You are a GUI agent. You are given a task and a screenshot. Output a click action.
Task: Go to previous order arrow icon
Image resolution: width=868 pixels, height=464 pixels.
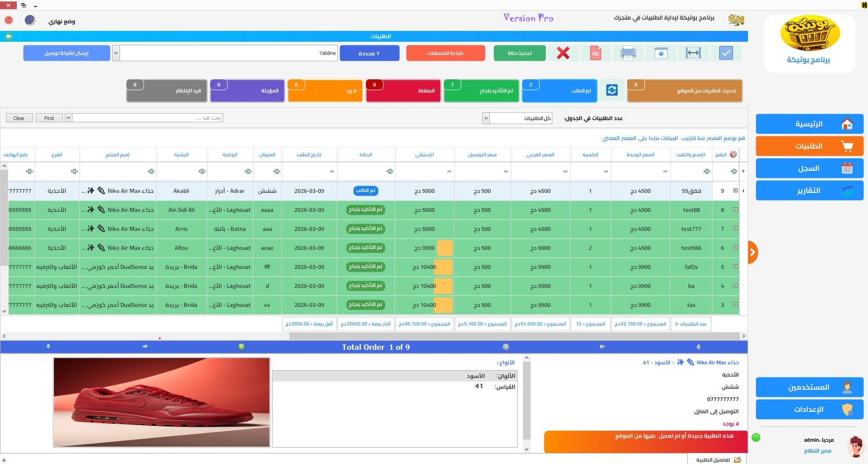tap(145, 346)
